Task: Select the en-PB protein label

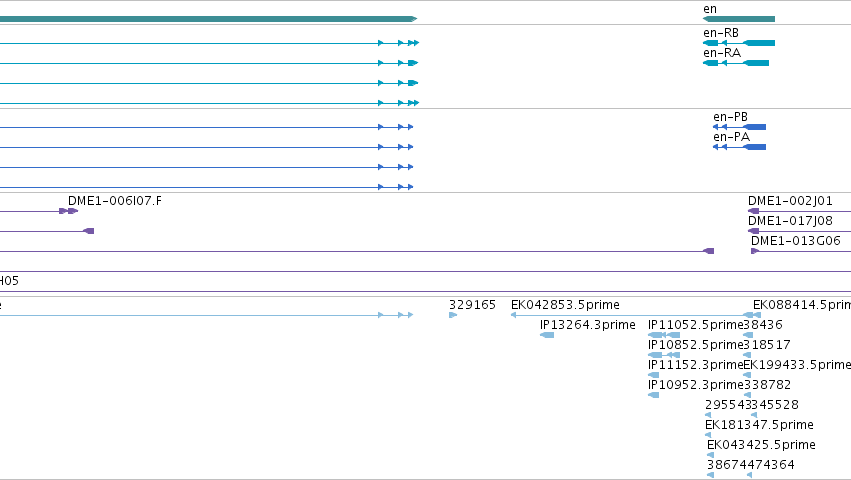Action: [x=731, y=117]
